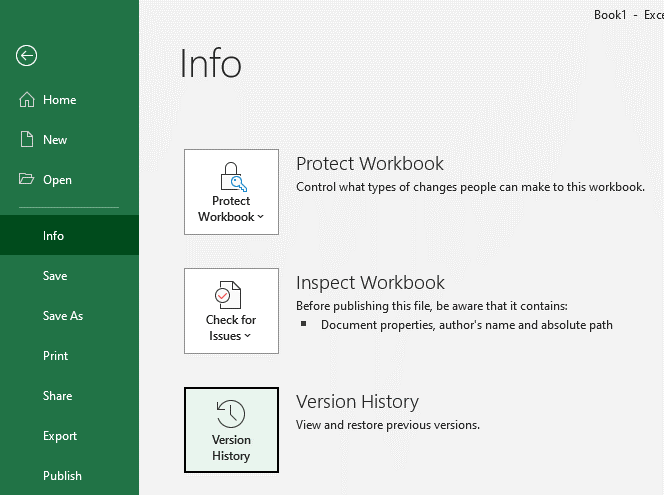Image resolution: width=664 pixels, height=495 pixels.
Task: Click the document properties bullet text
Action: [x=466, y=325]
